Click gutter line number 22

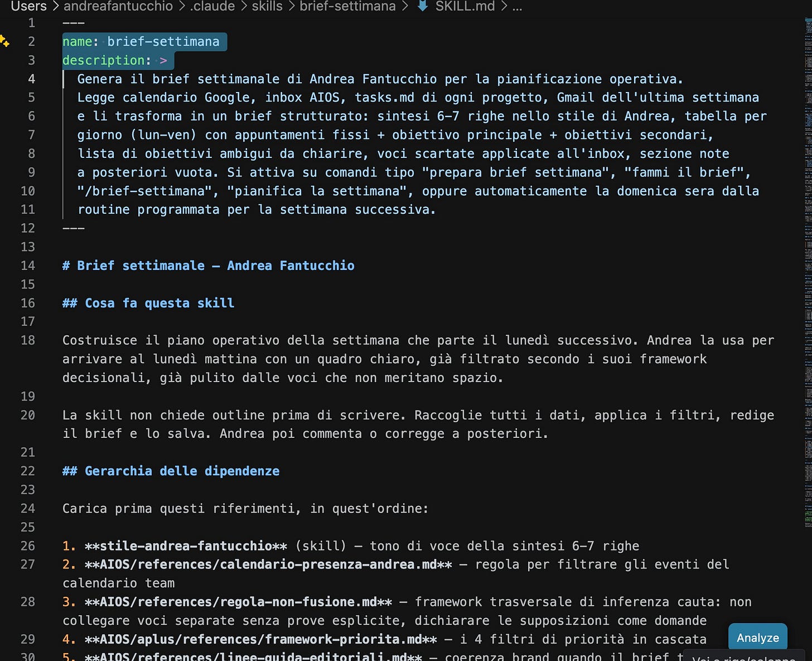click(x=28, y=471)
